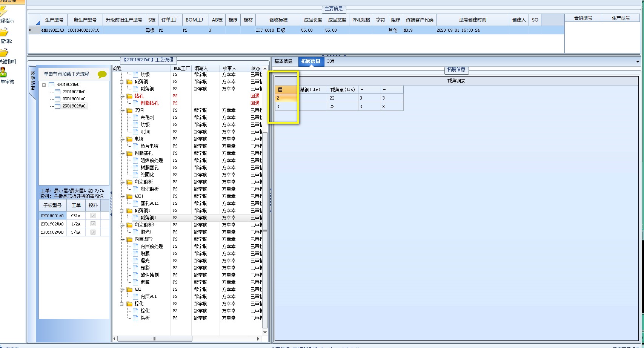Viewport: 644px width, 348px height.
Task: Select the 4N01902DA0 root node icon in structure tree
Action: coord(52,85)
